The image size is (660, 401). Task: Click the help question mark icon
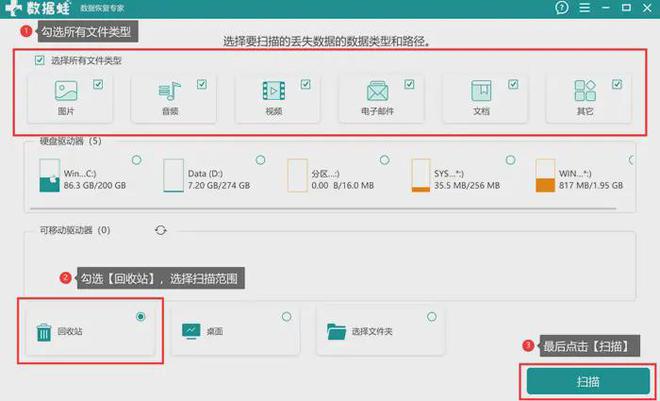(x=562, y=8)
